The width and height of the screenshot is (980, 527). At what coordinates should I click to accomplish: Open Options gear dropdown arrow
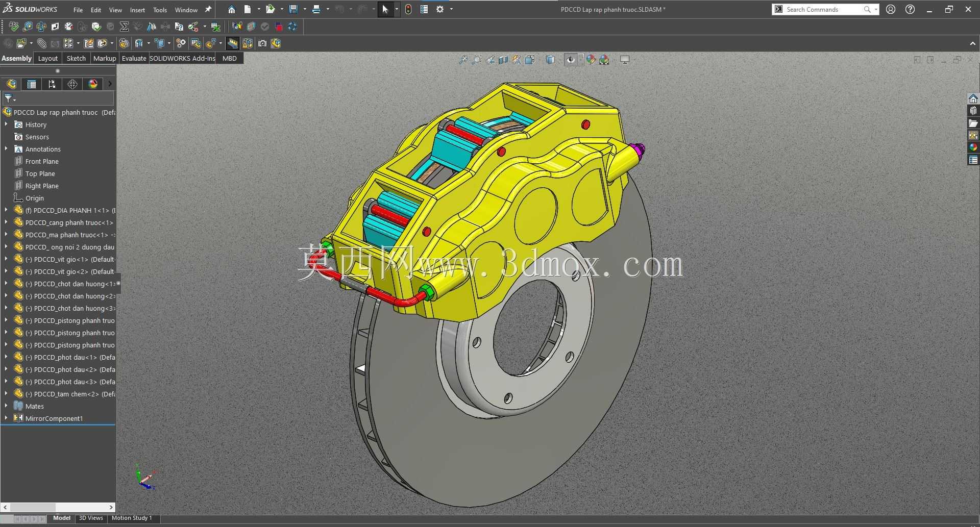pyautogui.click(x=451, y=9)
